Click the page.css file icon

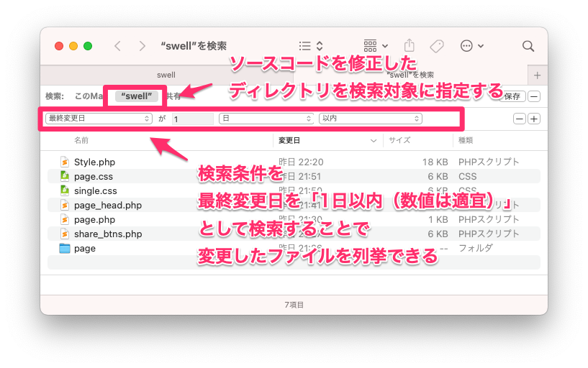pos(65,176)
